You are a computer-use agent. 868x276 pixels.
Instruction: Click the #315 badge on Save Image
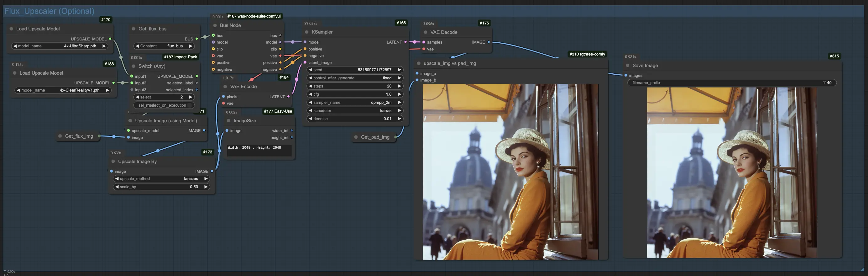[x=834, y=56]
